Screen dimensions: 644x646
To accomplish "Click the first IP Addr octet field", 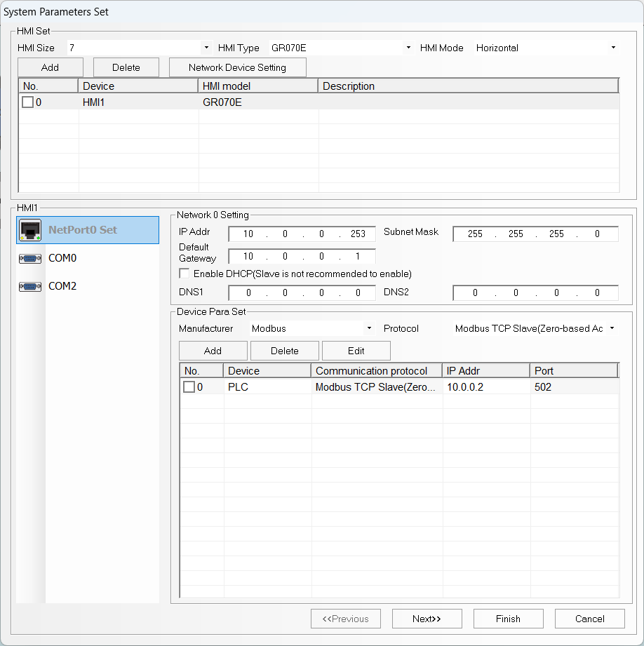I will (x=248, y=234).
